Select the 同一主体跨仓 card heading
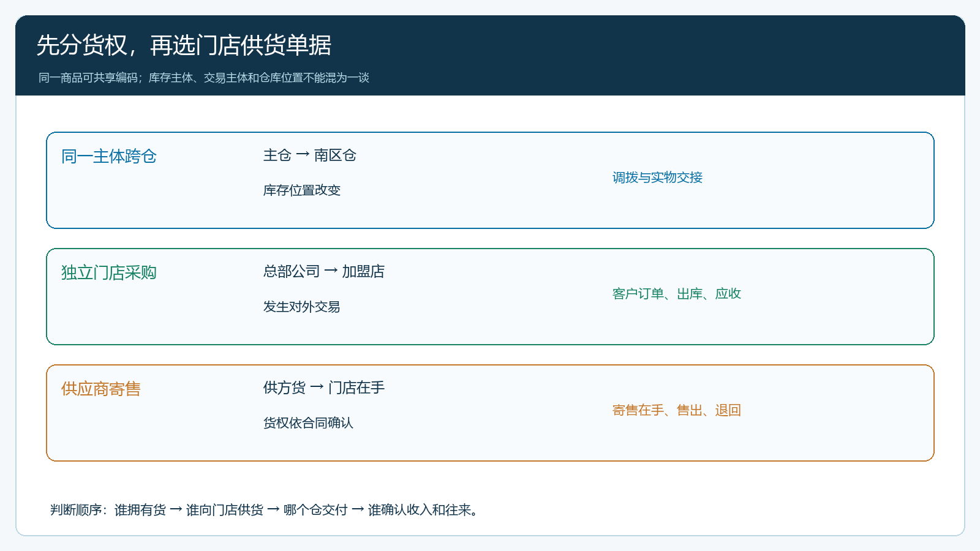Screen dimensions: 980x551 pyautogui.click(x=109, y=156)
